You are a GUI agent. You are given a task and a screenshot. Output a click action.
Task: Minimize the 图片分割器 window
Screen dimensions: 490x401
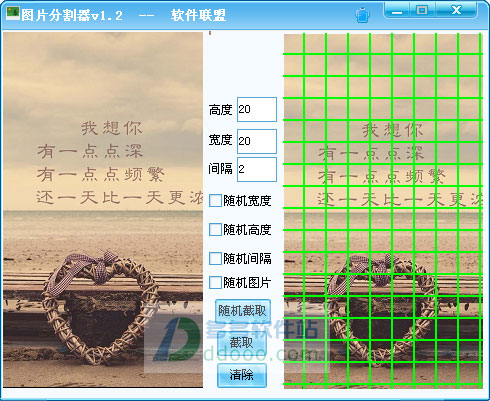(397, 10)
